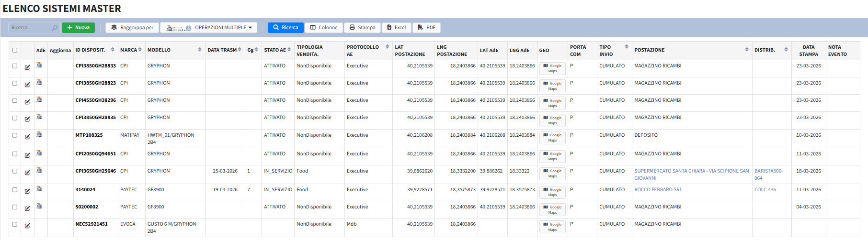Click Food link in 3140024 row
The width and height of the screenshot is (868, 240).
[302, 190]
